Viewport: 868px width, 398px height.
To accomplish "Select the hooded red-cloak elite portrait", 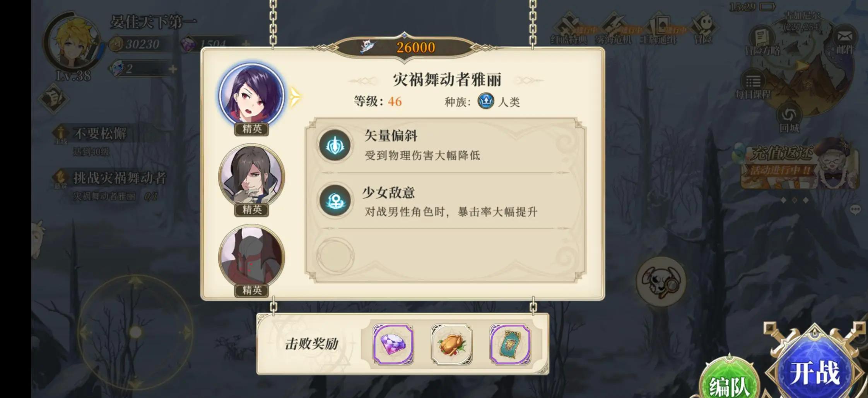I will (252, 256).
